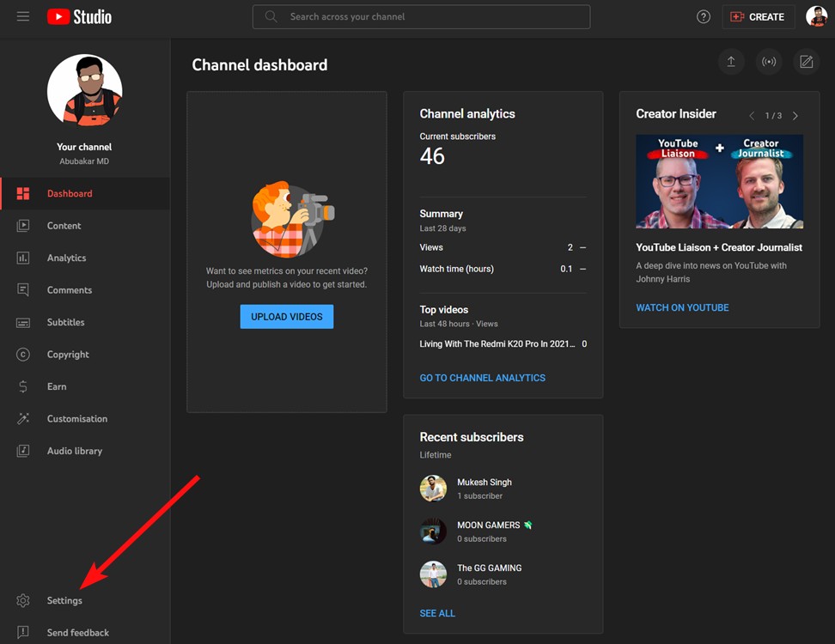Open the Content menu item
This screenshot has height=644, width=835.
tap(85, 226)
